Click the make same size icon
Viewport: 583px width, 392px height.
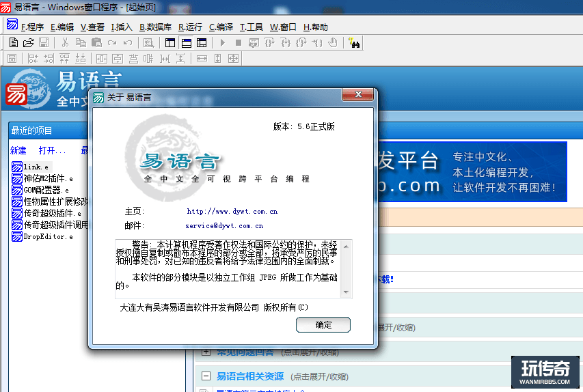(x=233, y=58)
